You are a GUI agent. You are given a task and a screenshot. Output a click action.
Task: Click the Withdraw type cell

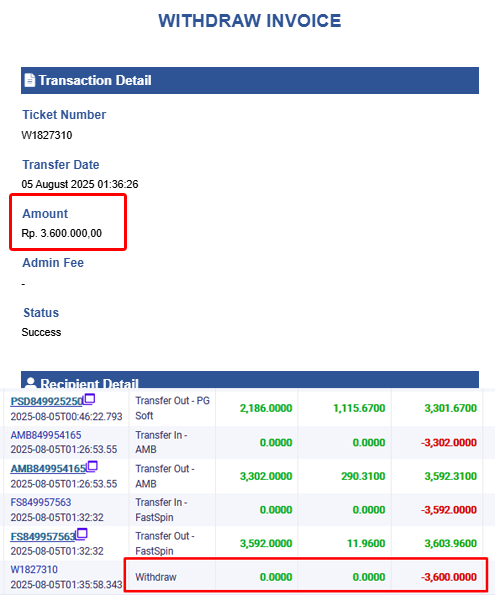[x=156, y=577]
